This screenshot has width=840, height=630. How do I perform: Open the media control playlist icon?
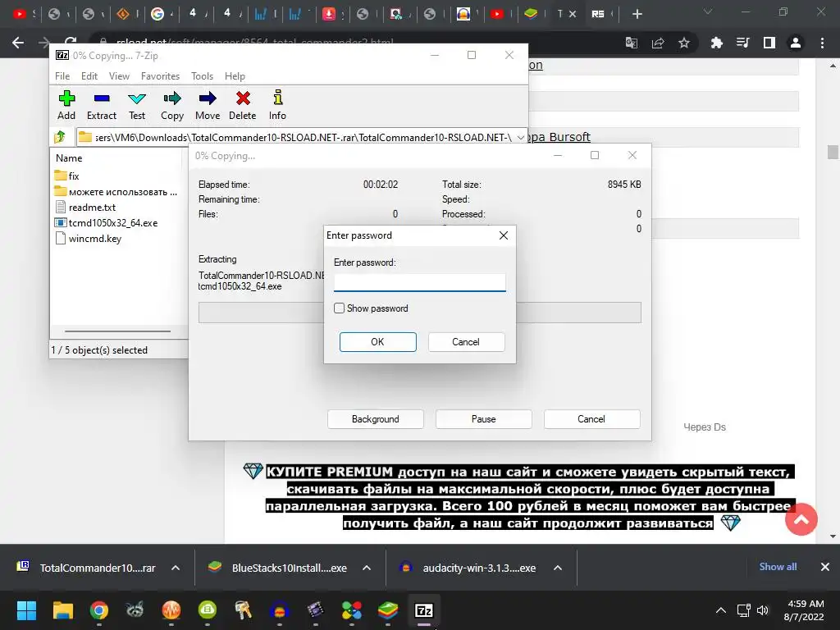(742, 43)
